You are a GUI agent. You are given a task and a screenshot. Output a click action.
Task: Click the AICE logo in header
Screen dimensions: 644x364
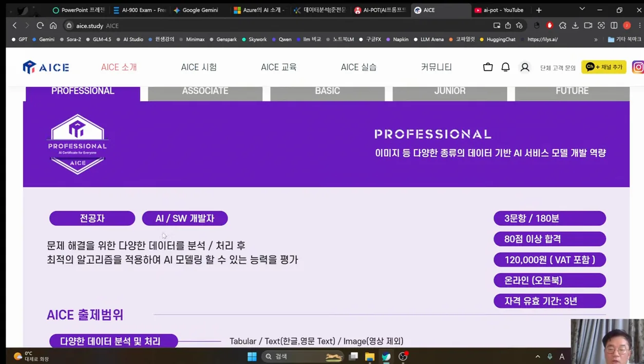[x=46, y=67]
